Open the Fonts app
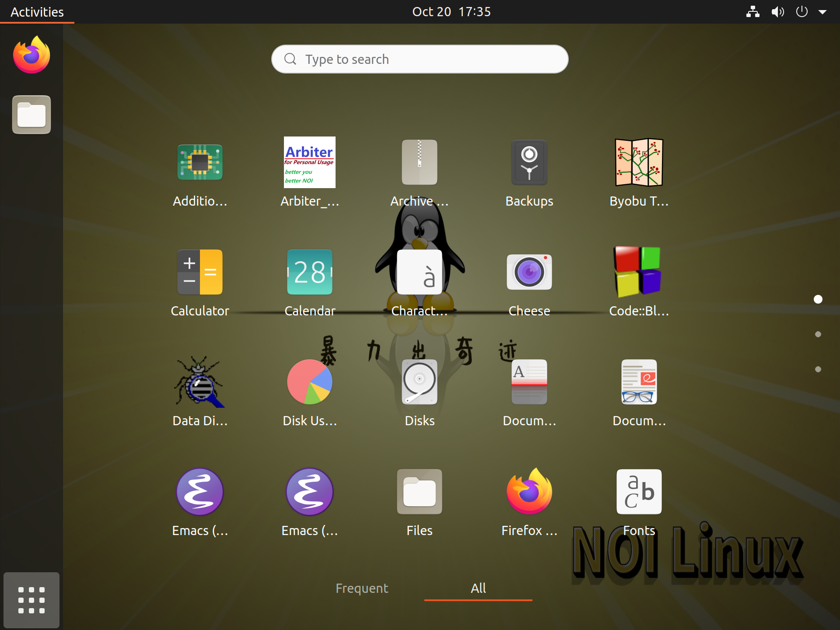Image resolution: width=840 pixels, height=630 pixels. [639, 492]
